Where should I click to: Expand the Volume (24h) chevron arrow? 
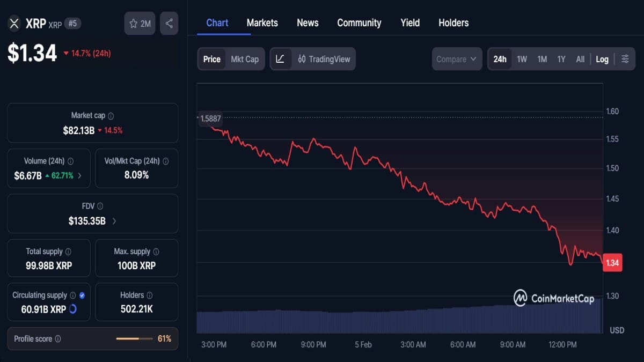(x=80, y=175)
